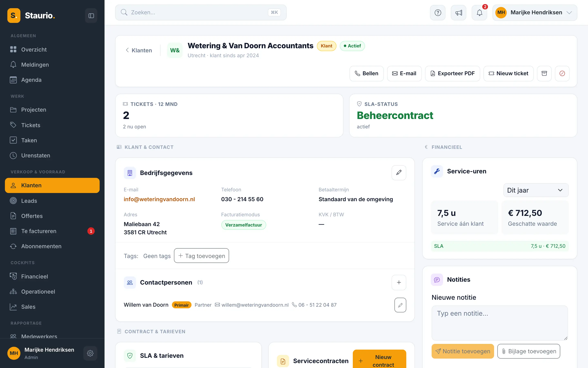Open Financieel cockpit in sidebar
The image size is (588, 368).
[x=52, y=276]
